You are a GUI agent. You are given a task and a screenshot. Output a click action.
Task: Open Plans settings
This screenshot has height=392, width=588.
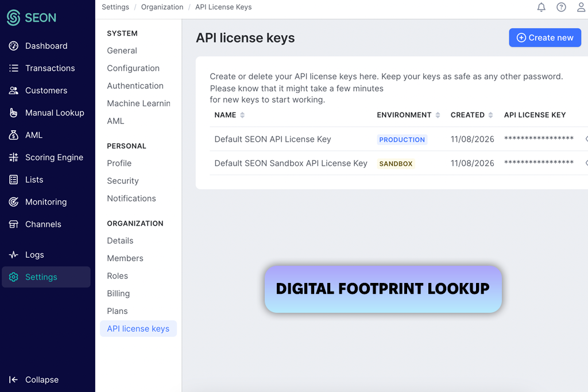point(117,311)
